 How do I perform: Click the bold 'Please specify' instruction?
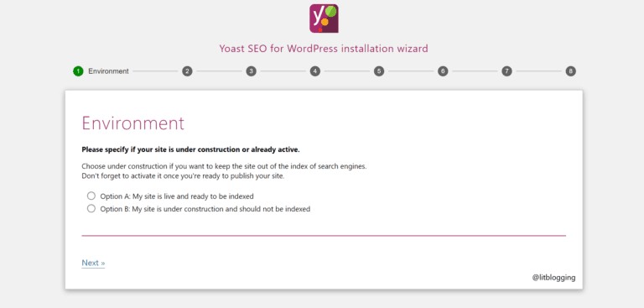(190, 149)
